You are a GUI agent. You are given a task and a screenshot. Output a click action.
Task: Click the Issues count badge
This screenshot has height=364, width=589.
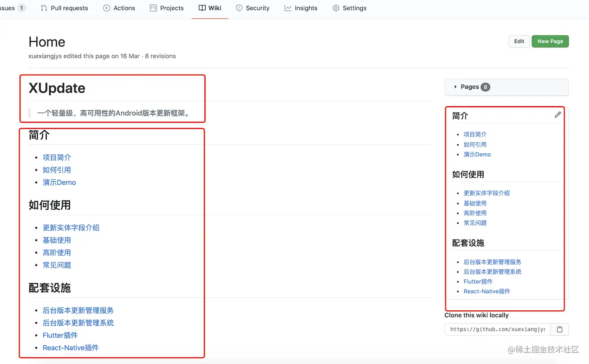click(x=21, y=8)
